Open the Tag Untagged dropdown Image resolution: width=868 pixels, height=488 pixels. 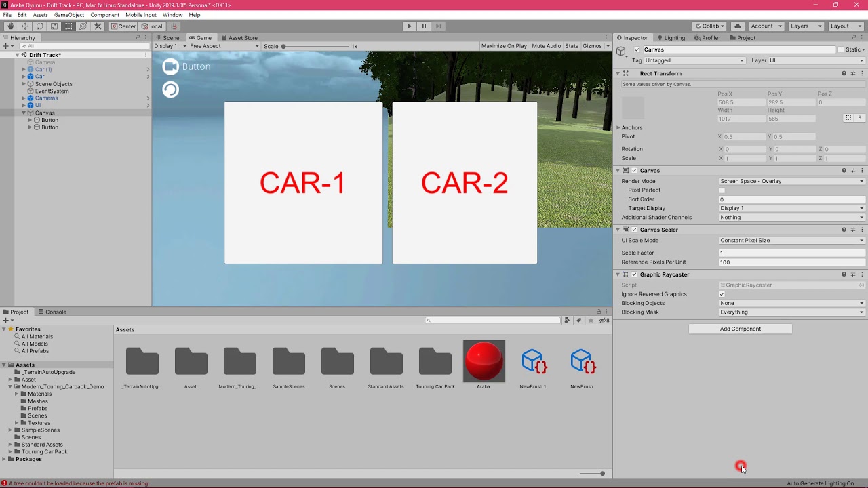(x=694, y=60)
